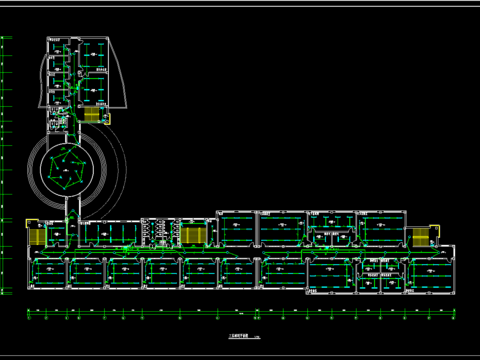
Task: Click the green pentagon wiring loop in the rotunda
Action: (66, 169)
